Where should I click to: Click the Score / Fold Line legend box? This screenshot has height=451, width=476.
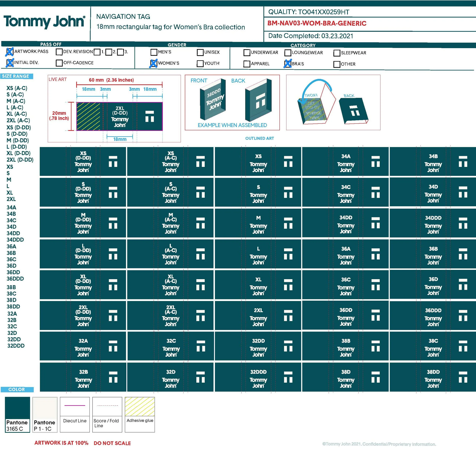(107, 414)
